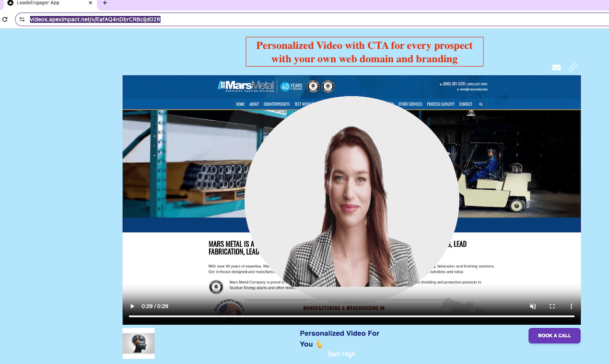
Task: Click the Personalized Video with CTA banner
Action: [364, 52]
